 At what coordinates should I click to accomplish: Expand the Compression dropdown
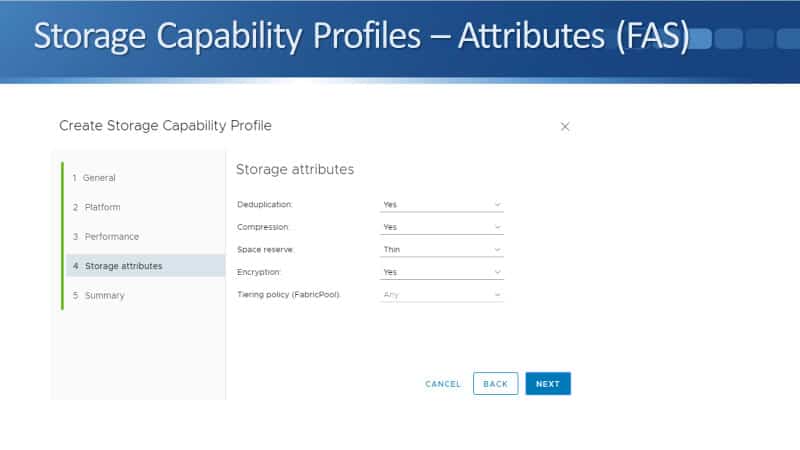point(441,227)
